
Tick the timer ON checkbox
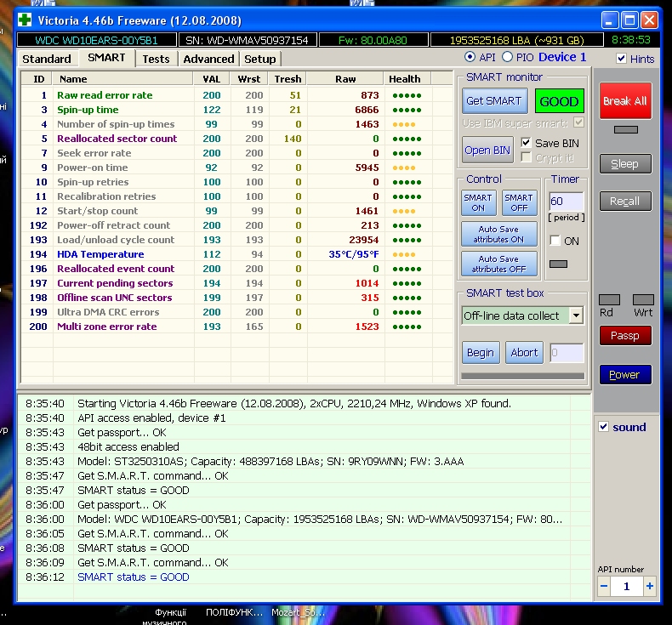pos(555,241)
